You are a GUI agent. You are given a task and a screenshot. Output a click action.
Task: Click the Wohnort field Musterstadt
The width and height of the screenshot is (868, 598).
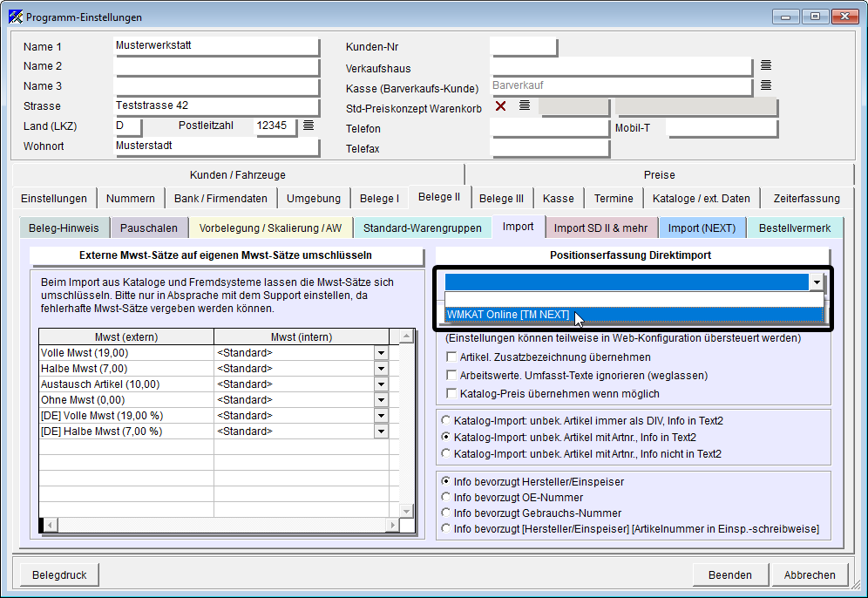[x=216, y=146]
